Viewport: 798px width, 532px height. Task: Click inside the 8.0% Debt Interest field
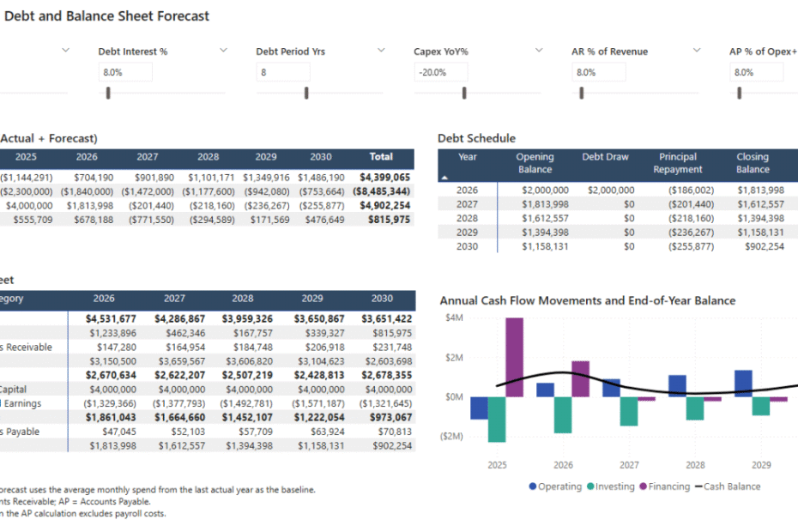pyautogui.click(x=125, y=72)
